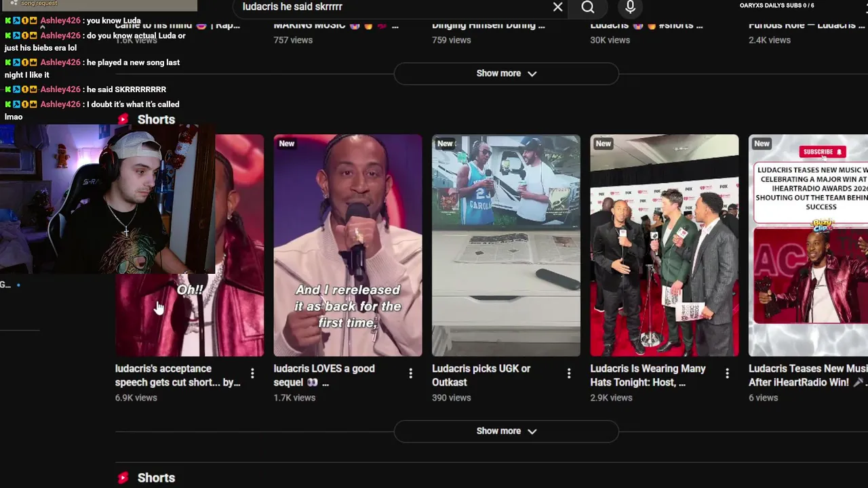Click the '759 views' count text
Viewport: 868px width, 488px height.
452,40
